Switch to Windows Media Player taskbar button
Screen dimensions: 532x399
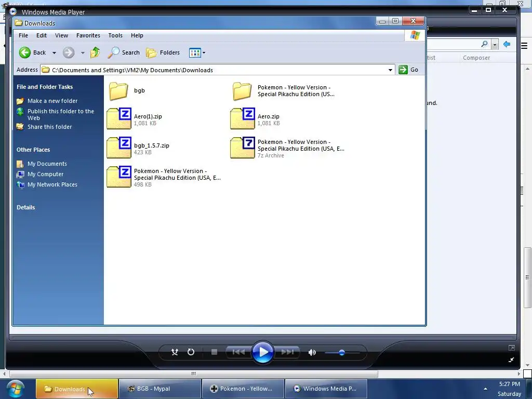point(326,389)
